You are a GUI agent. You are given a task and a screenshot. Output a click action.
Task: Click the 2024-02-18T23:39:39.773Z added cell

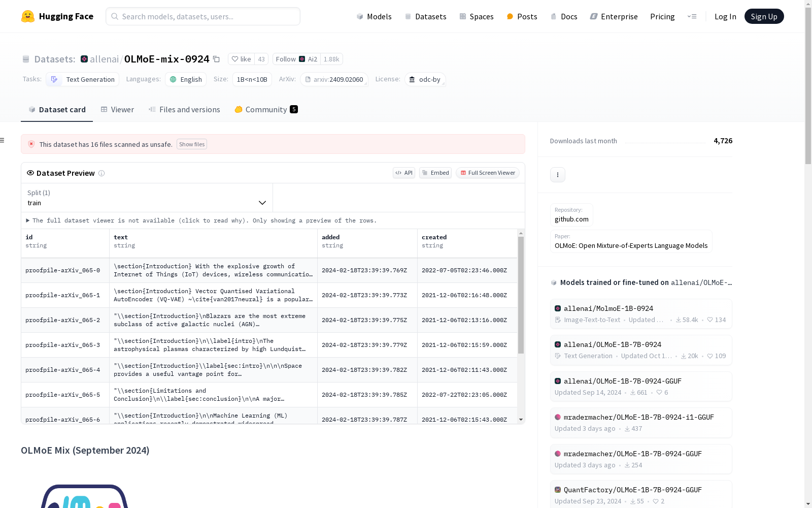pyautogui.click(x=367, y=295)
